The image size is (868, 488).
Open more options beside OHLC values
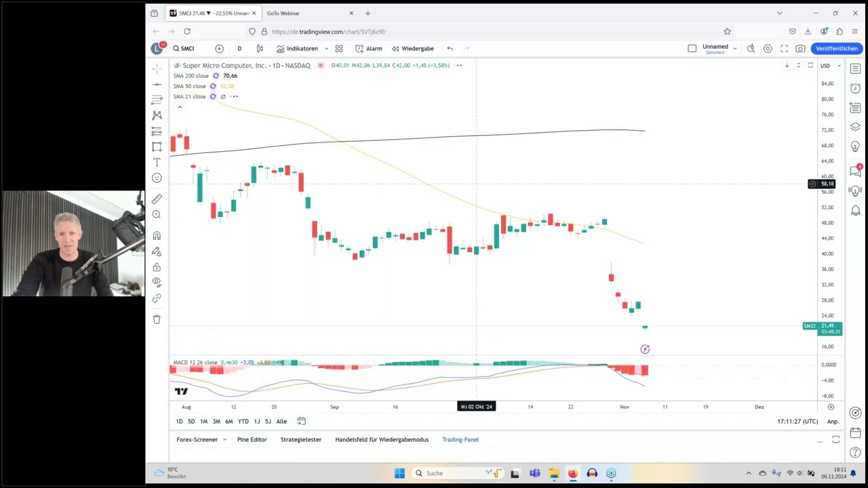click(x=459, y=66)
